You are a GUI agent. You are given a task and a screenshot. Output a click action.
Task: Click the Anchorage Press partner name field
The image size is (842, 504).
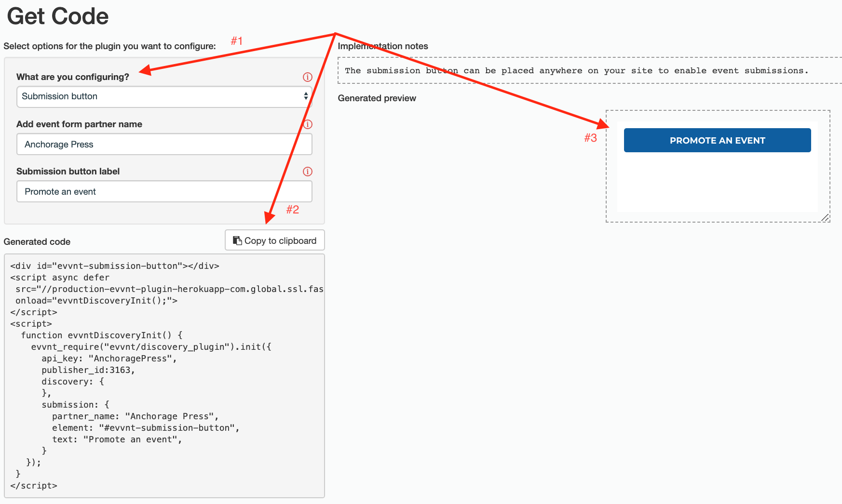(x=164, y=144)
